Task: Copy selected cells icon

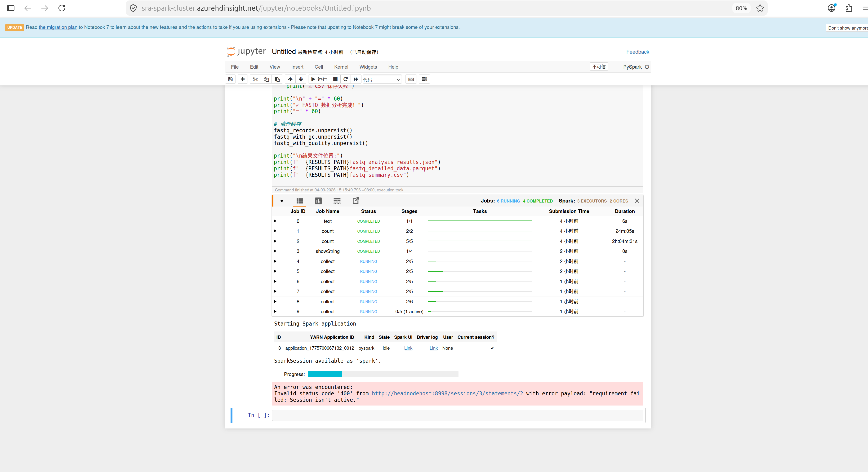Action: click(266, 79)
